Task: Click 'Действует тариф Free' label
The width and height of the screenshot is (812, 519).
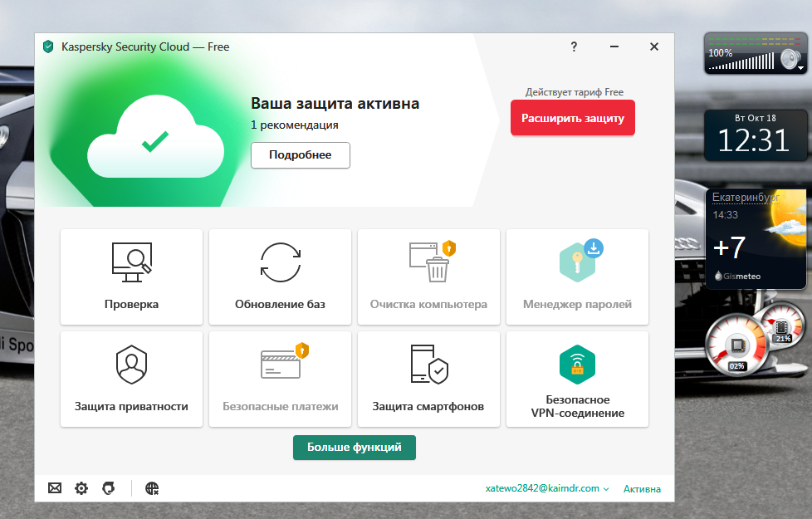Action: pos(575,91)
